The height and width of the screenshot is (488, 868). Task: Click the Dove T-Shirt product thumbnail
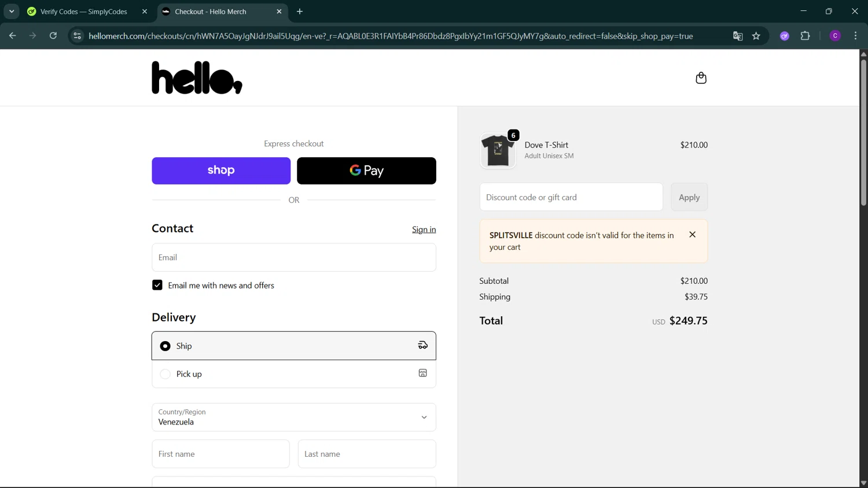[498, 150]
